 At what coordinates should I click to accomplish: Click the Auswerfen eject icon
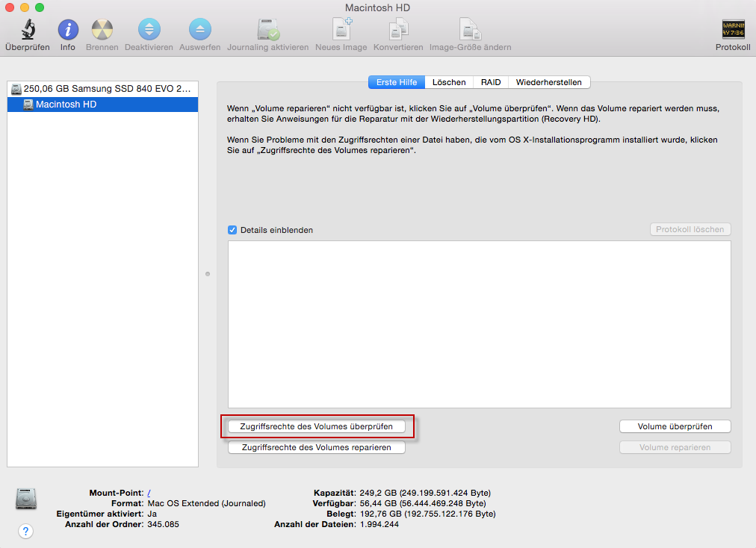pyautogui.click(x=199, y=30)
